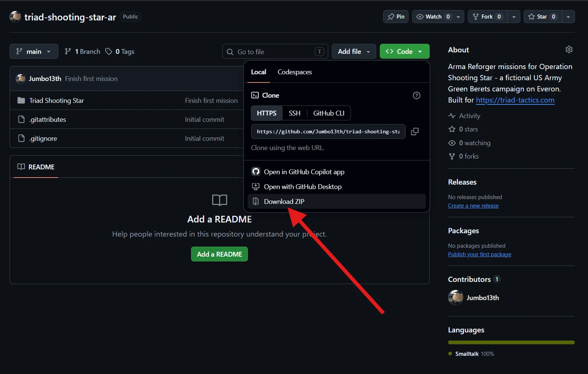588x374 pixels.
Task: Switch to the Codespaces tab
Action: pyautogui.click(x=295, y=72)
